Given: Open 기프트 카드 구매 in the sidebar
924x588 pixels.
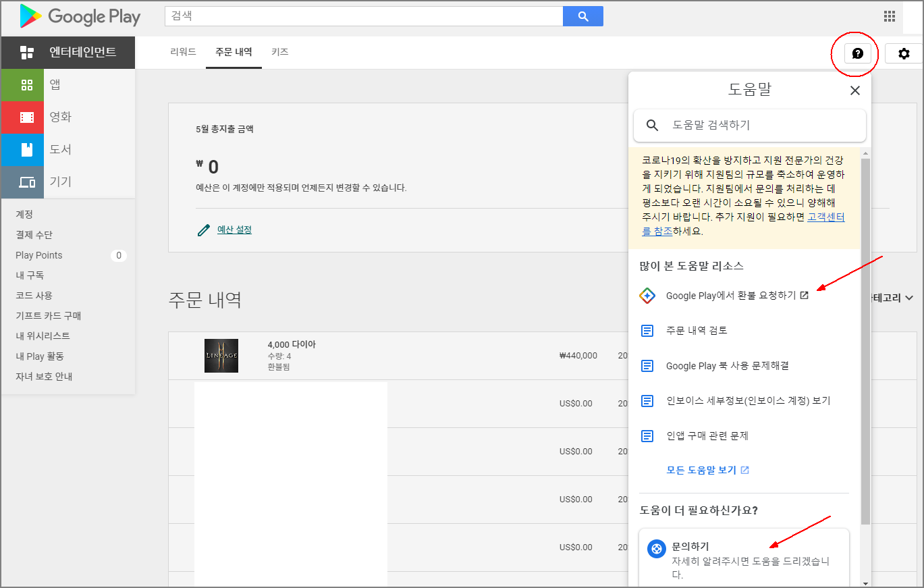Looking at the screenshot, I should tap(49, 316).
